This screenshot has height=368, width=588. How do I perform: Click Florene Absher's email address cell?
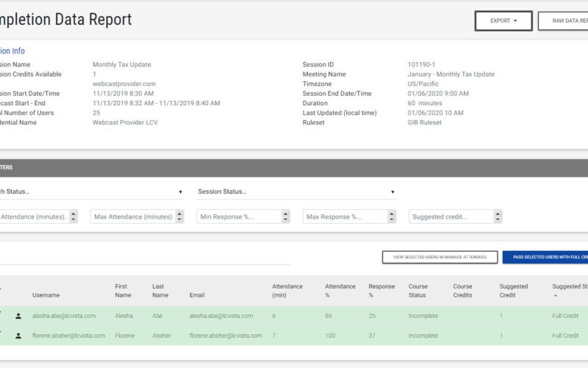click(226, 336)
